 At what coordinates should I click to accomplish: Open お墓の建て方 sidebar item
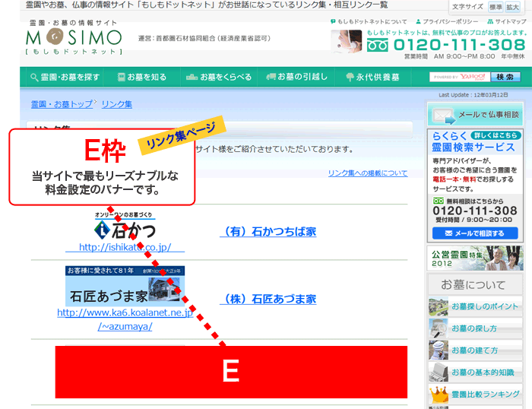point(474,350)
